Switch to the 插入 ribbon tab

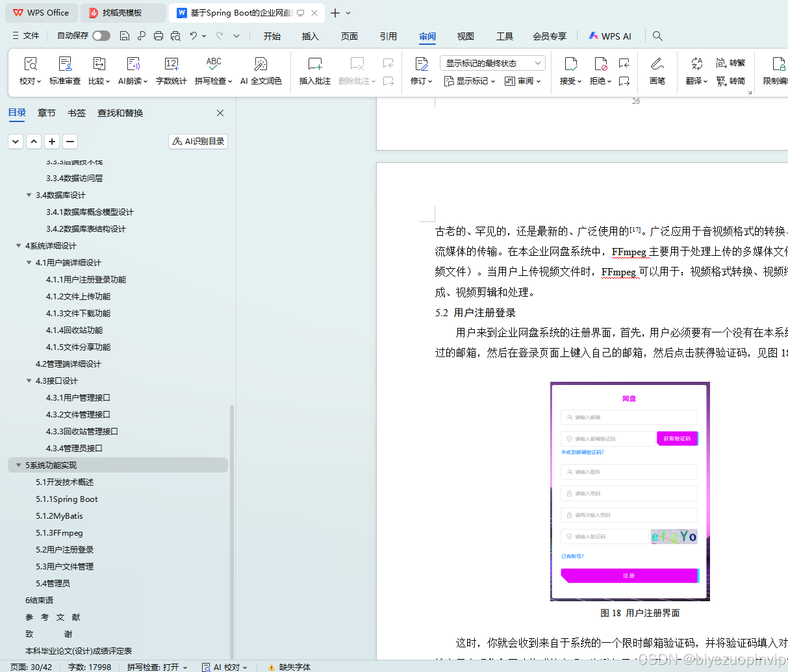(x=311, y=36)
